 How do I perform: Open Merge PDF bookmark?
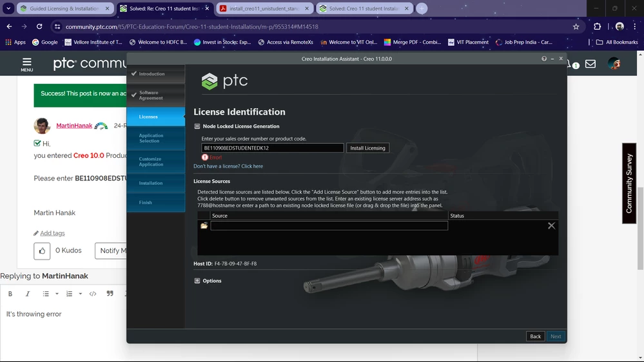click(x=413, y=43)
